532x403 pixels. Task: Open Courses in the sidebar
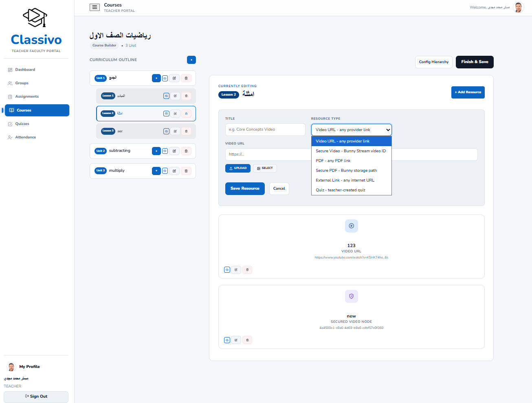click(37, 110)
